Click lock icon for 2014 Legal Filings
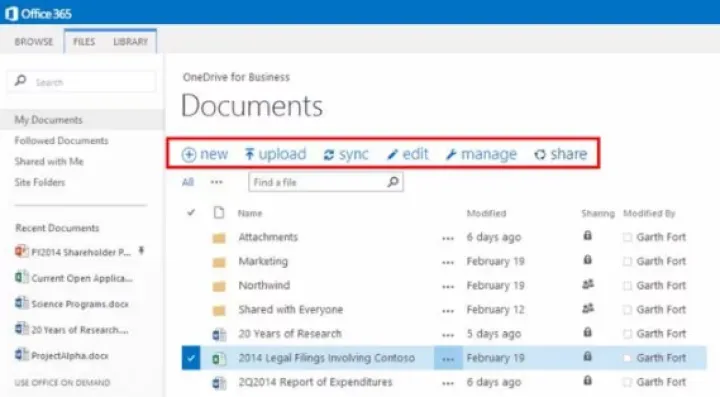The height and width of the screenshot is (397, 720). tap(587, 356)
